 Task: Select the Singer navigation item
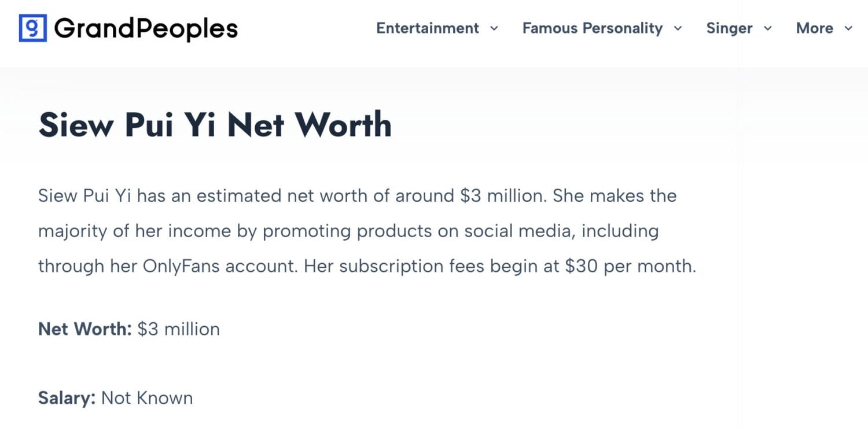[x=729, y=28]
